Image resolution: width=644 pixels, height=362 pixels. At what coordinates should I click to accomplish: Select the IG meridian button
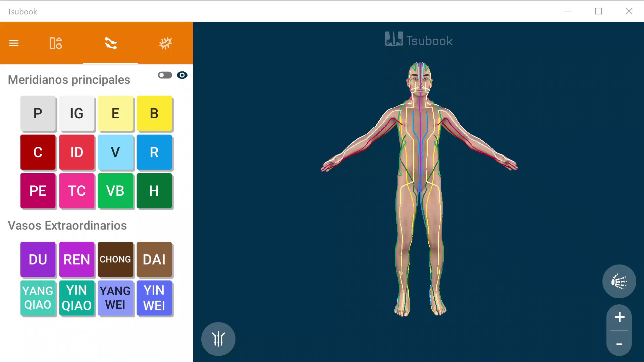click(77, 113)
